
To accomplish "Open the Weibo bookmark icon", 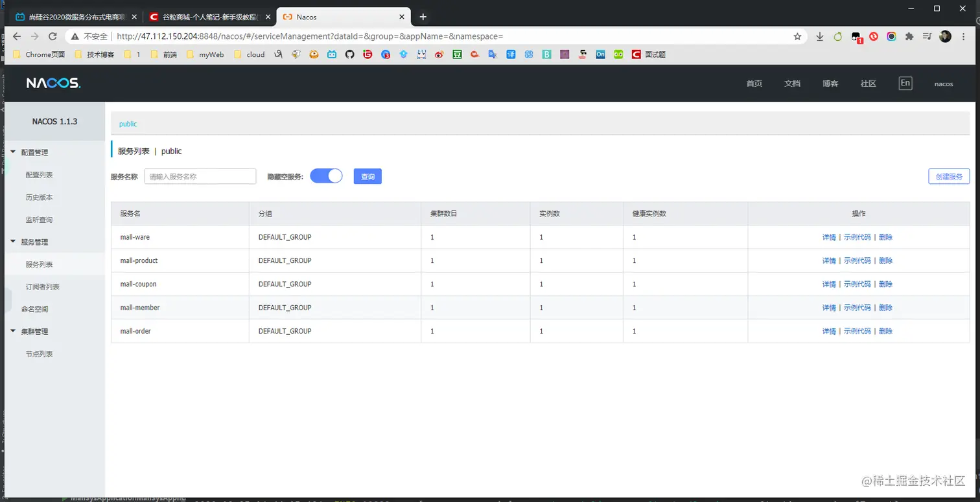I will [x=439, y=55].
